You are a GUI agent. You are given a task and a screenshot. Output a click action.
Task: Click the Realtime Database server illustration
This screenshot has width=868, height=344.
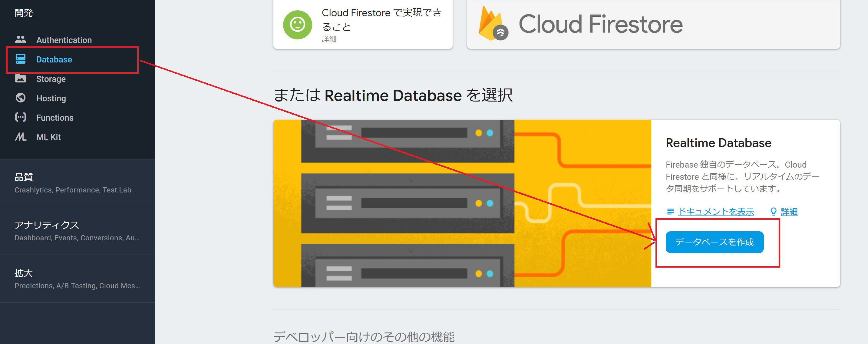click(462, 203)
